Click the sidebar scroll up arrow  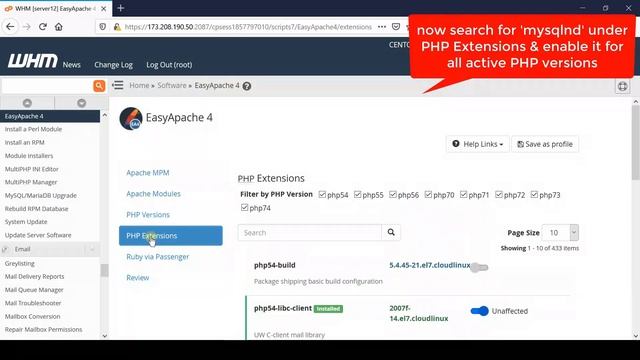click(x=104, y=115)
